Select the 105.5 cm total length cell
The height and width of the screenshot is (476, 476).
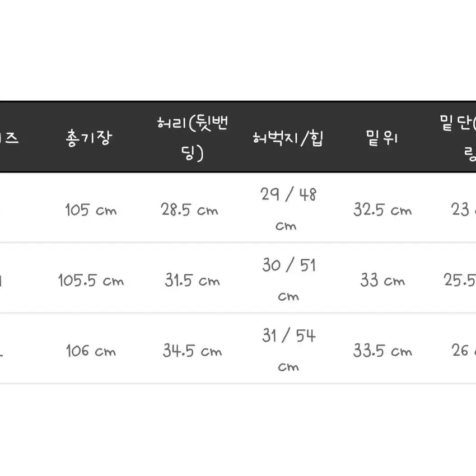coord(91,280)
